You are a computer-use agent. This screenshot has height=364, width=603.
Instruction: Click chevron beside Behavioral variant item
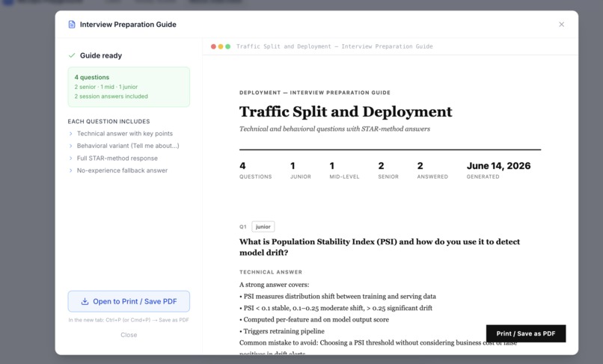70,146
